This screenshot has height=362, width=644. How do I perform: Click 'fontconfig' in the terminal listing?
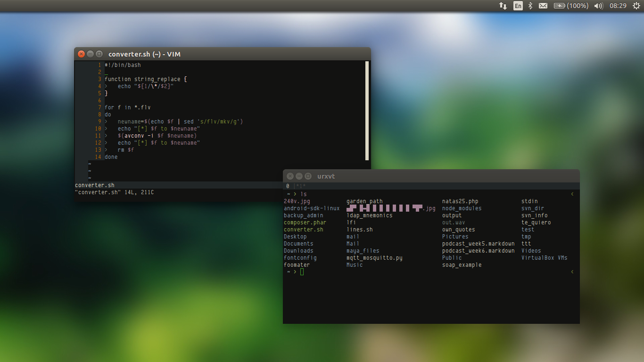[x=300, y=258]
